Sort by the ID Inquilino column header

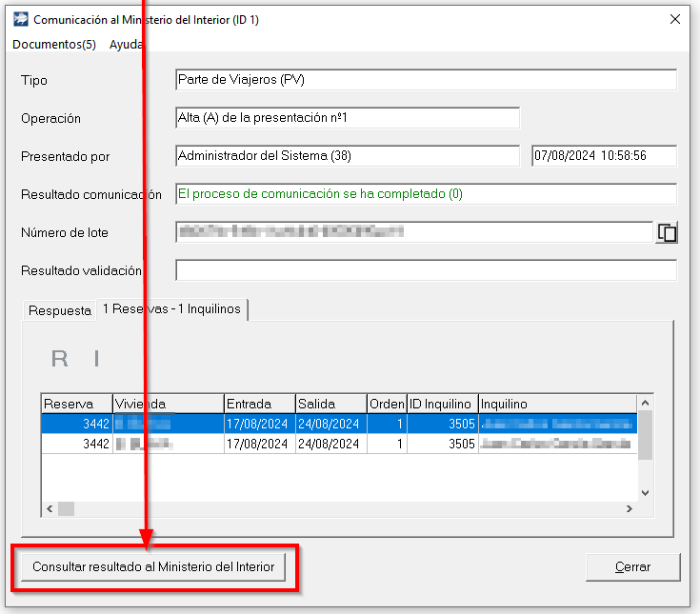tap(441, 404)
